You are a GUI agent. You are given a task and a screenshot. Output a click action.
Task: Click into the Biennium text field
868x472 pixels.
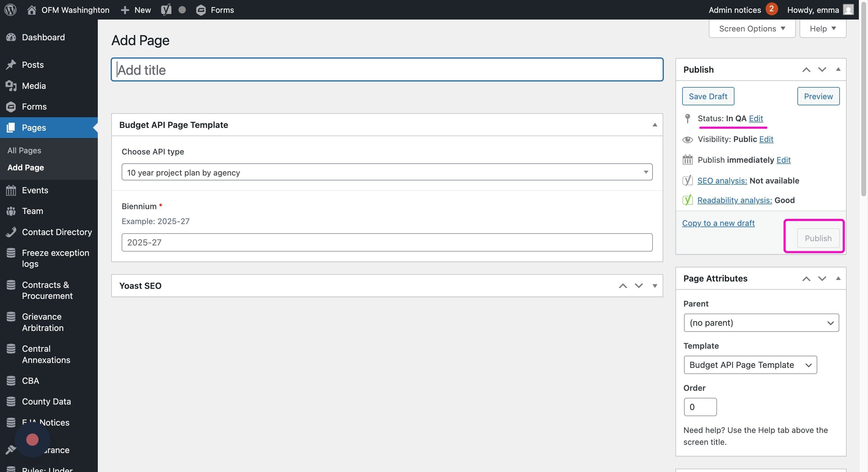point(387,242)
